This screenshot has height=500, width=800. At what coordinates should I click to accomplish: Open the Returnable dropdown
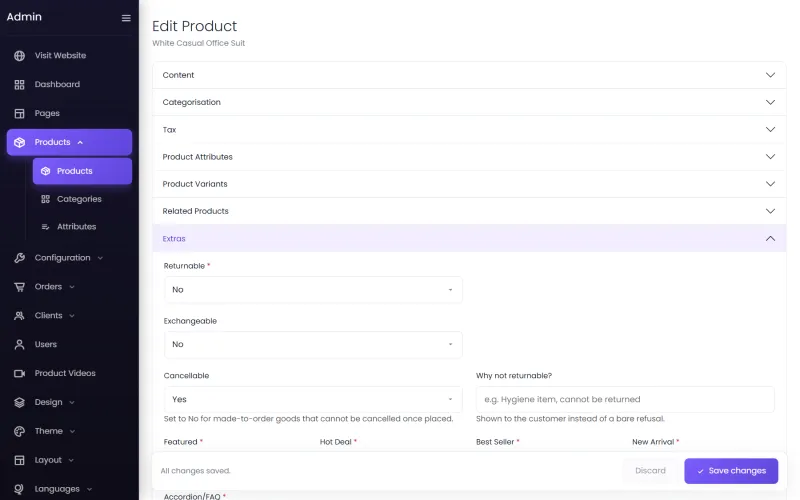pos(313,290)
